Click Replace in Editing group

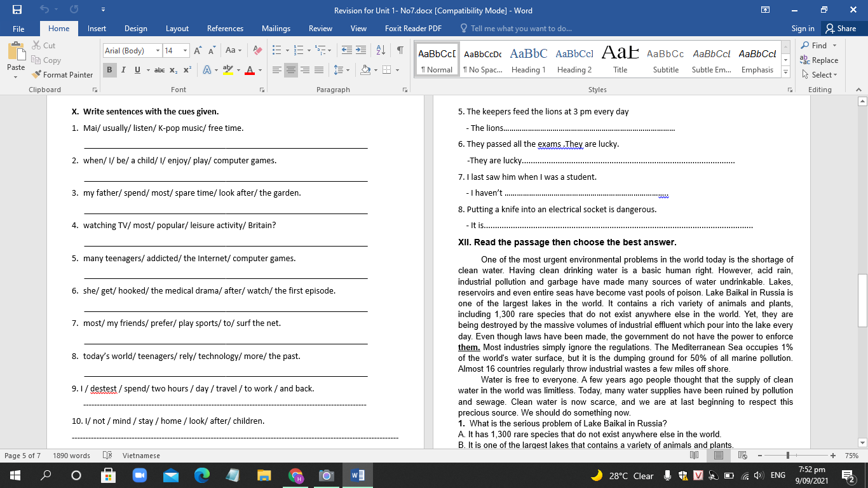tap(819, 60)
